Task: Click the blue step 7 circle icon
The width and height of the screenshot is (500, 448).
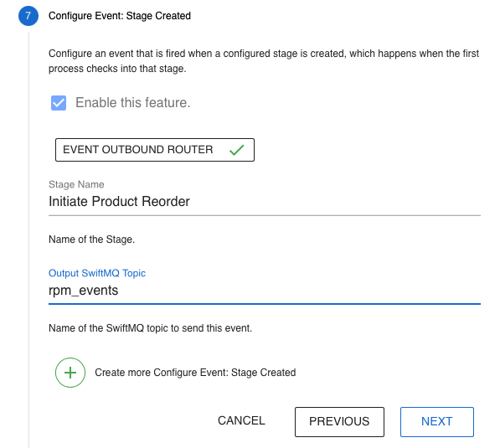Action: click(x=28, y=16)
